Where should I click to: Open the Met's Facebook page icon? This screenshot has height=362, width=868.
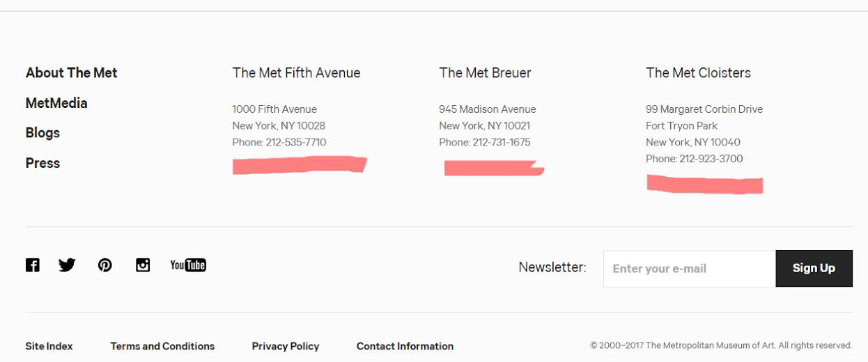[x=33, y=265]
